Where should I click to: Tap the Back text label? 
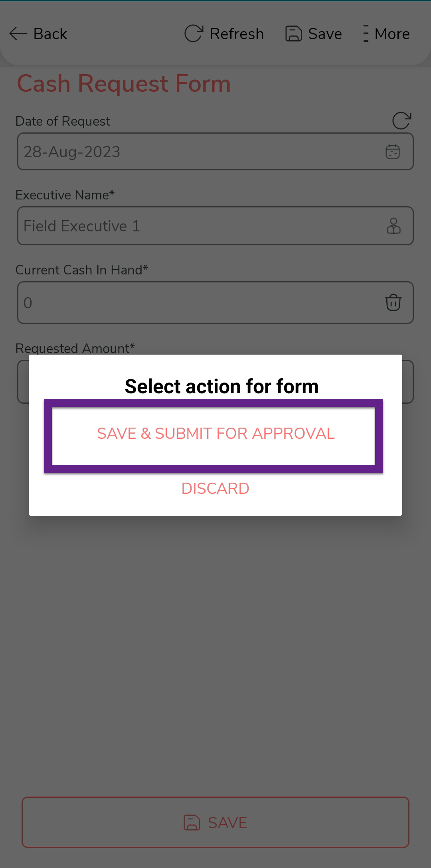pyautogui.click(x=50, y=34)
